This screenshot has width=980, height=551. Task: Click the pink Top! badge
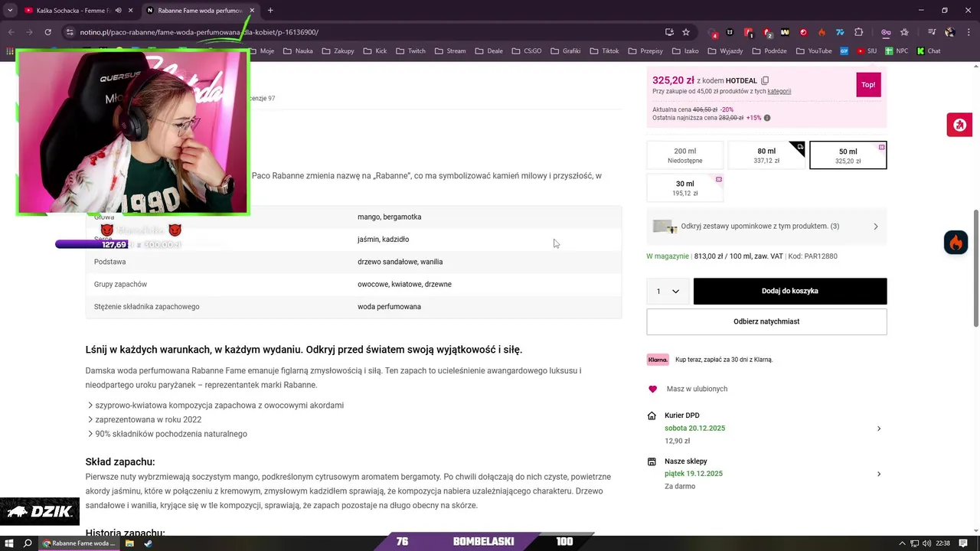[x=868, y=85]
